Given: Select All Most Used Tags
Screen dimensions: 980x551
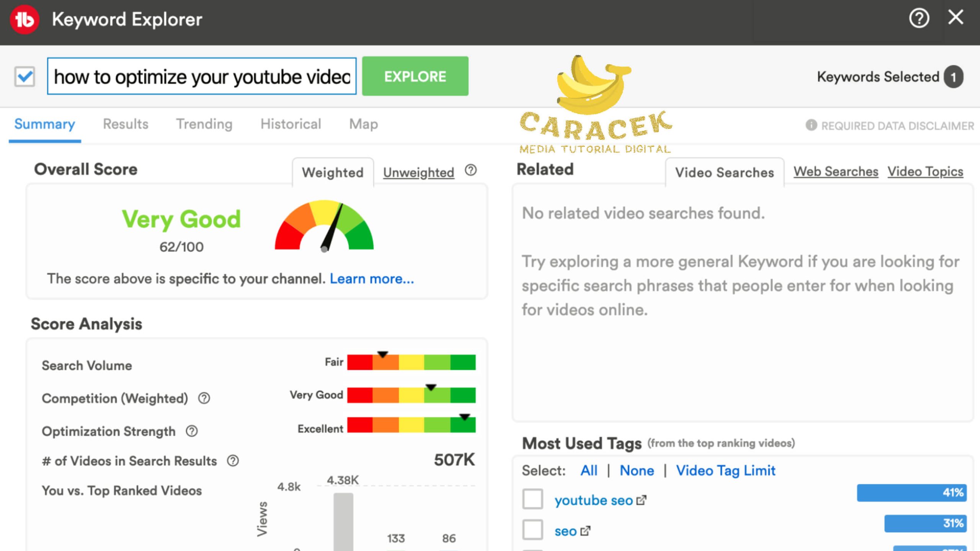Looking at the screenshot, I should click(588, 469).
